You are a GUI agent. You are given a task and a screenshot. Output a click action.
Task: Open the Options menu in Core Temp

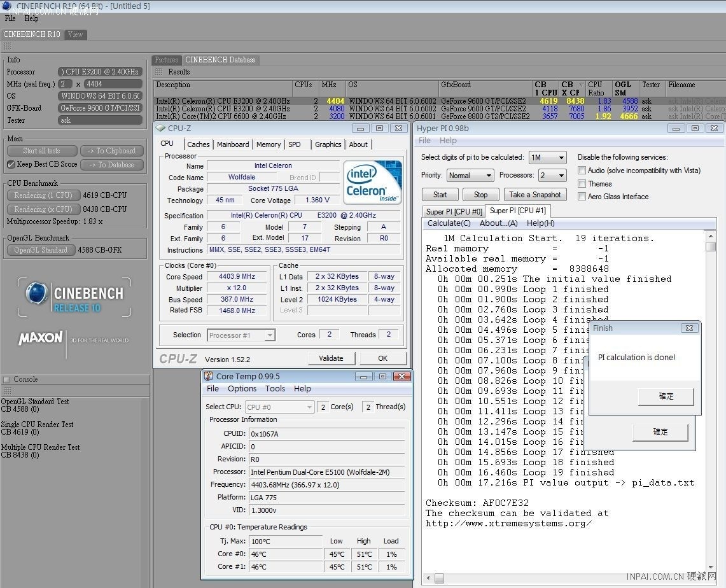(x=242, y=389)
